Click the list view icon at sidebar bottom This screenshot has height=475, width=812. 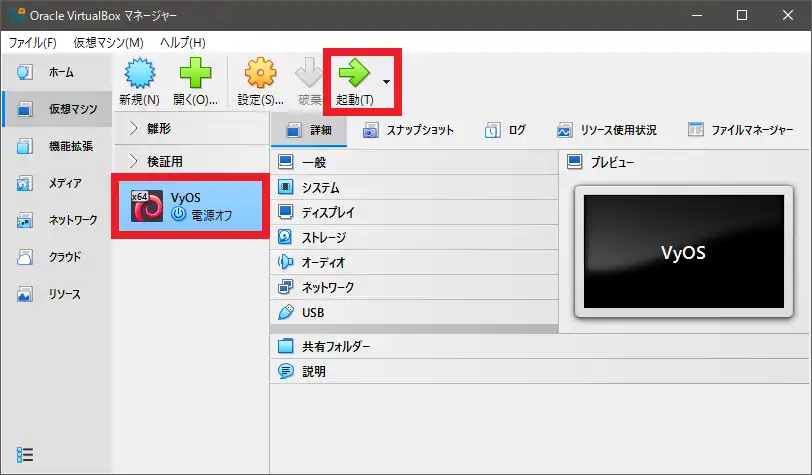[x=24, y=455]
